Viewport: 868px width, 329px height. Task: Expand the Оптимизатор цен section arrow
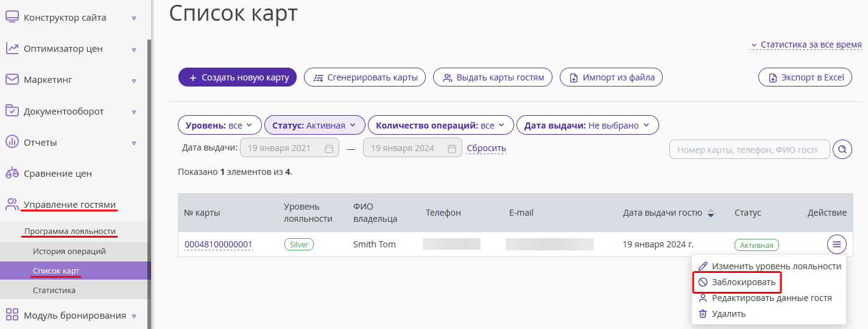(x=134, y=49)
